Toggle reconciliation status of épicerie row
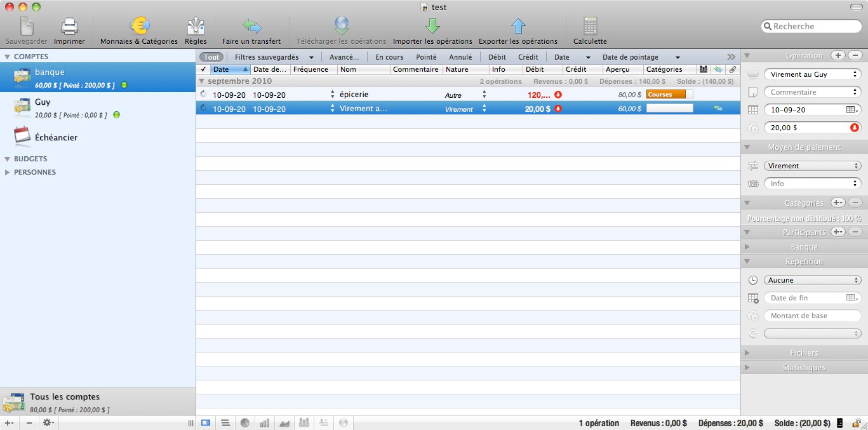The height and width of the screenshot is (430, 868). coord(203,95)
